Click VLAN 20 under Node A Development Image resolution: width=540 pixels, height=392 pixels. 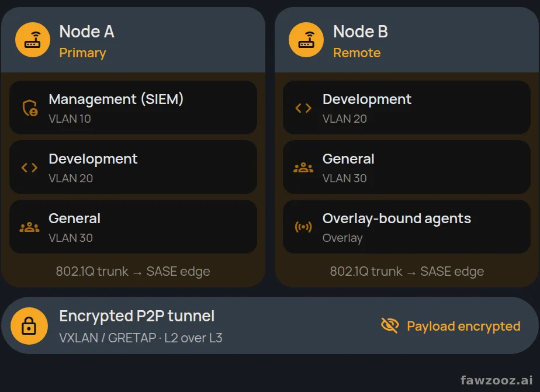71,178
